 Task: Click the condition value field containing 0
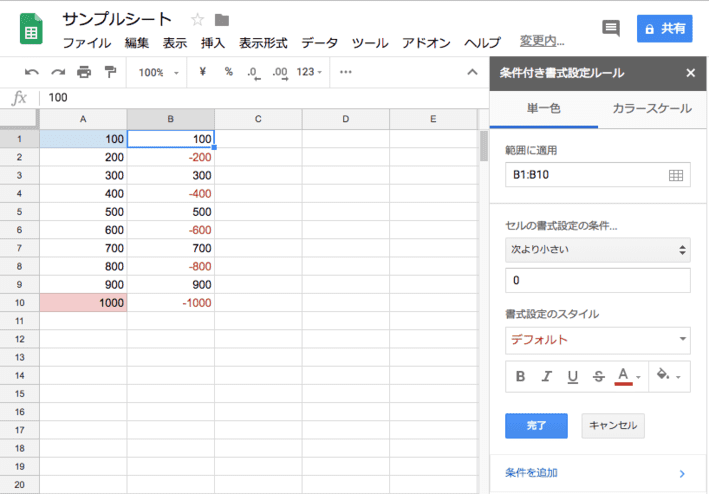(598, 281)
